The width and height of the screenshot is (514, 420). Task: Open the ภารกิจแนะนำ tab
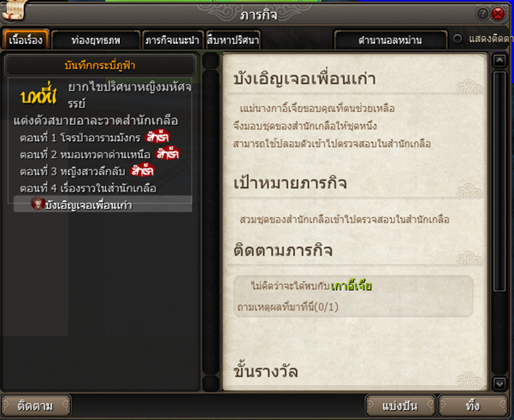(x=172, y=40)
